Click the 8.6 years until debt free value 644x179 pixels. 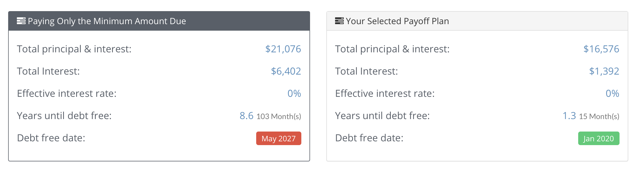(x=246, y=116)
